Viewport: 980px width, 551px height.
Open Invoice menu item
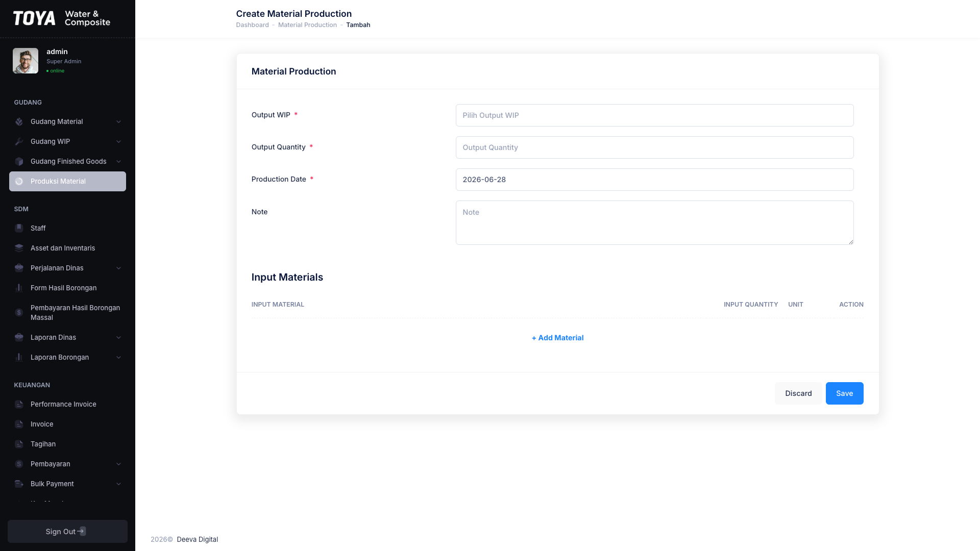67,424
